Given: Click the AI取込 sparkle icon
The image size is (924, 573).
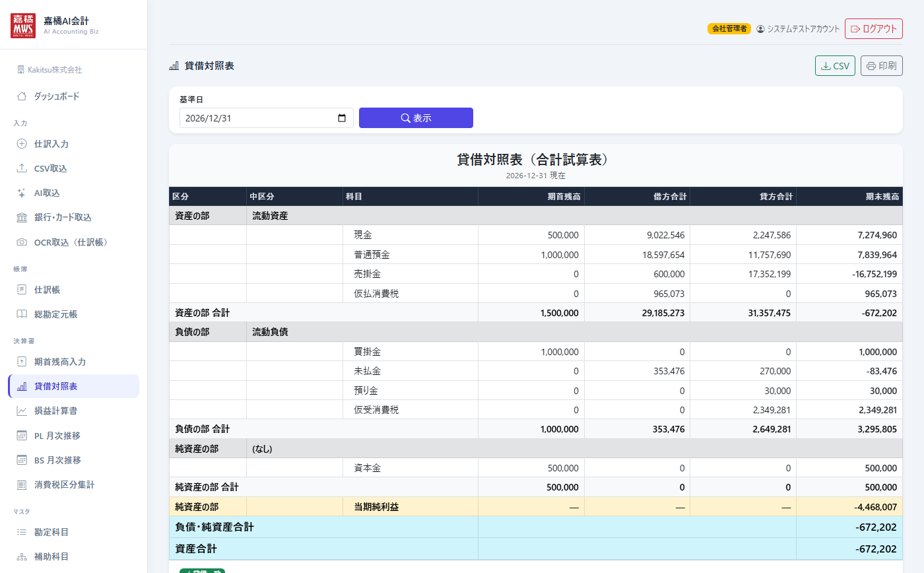Looking at the screenshot, I should 22,193.
